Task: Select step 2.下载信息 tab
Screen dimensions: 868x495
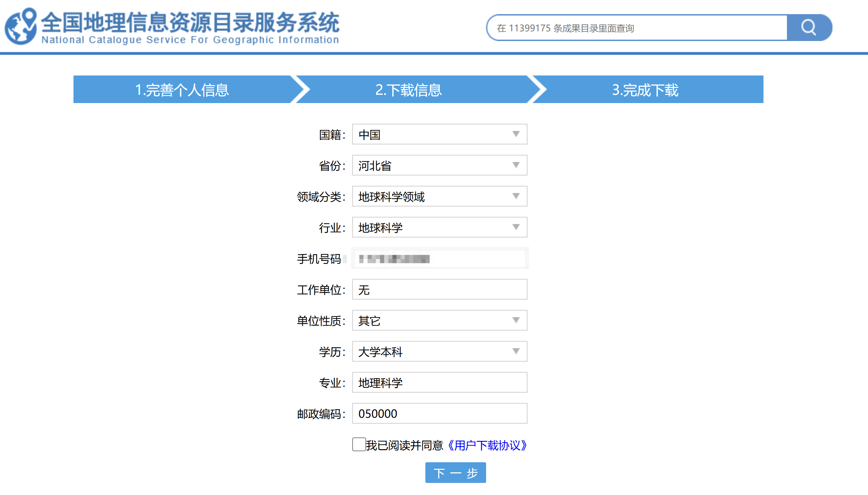Action: tap(408, 90)
